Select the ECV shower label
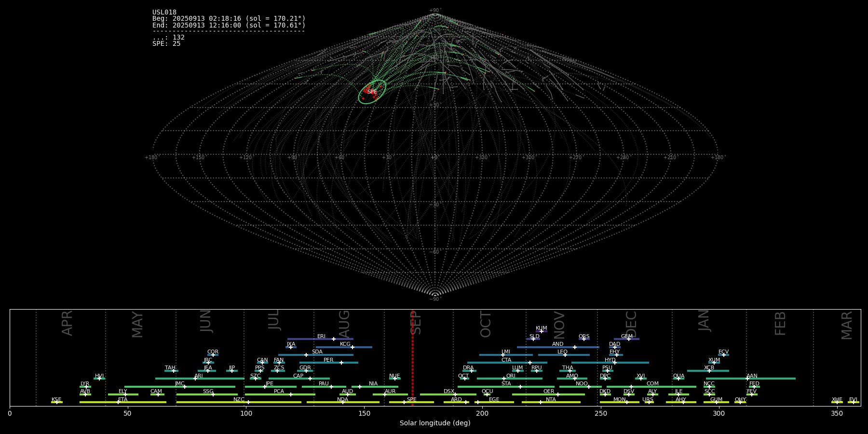The height and width of the screenshot is (434, 868). [723, 352]
